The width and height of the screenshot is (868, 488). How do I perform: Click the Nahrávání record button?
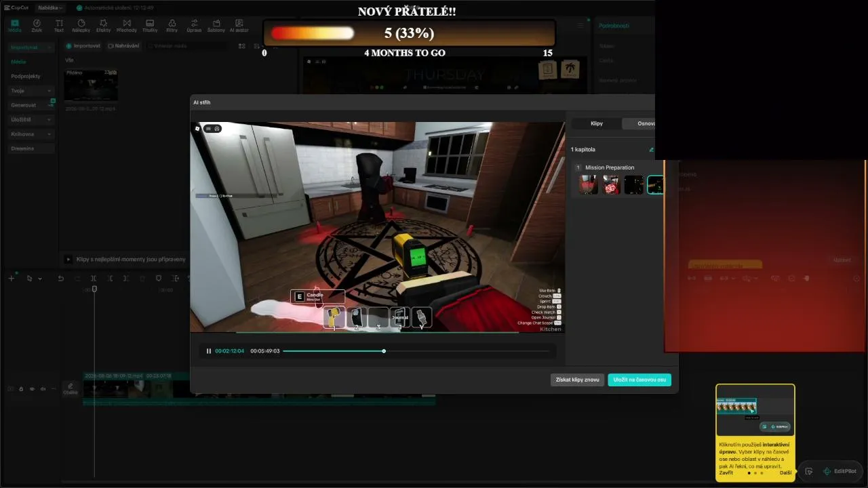123,46
